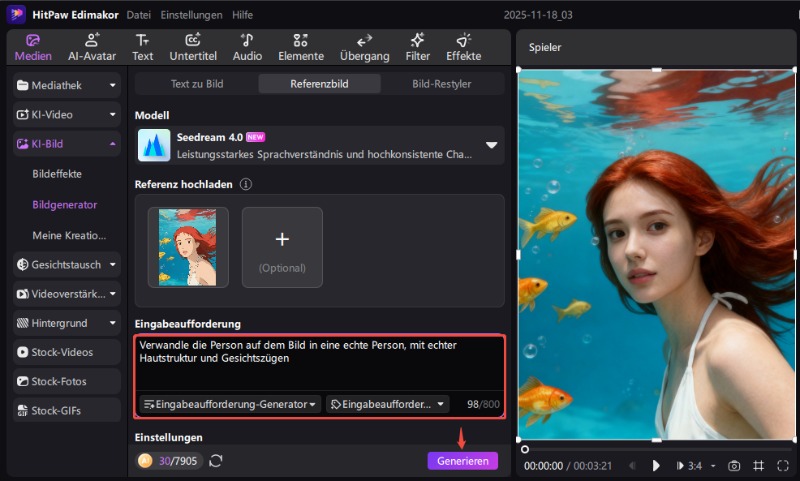Expand the KI-Video section

67,114
